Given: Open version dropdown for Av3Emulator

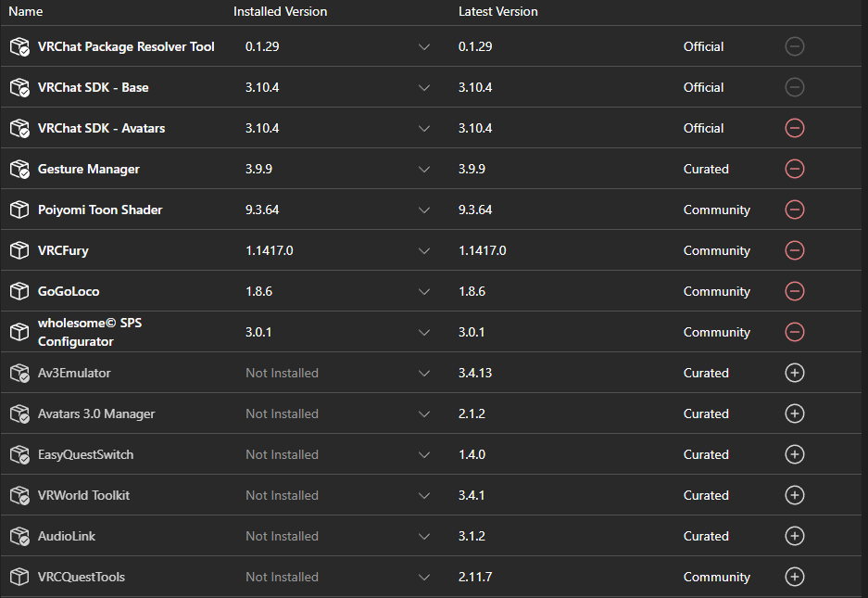Looking at the screenshot, I should [x=424, y=373].
